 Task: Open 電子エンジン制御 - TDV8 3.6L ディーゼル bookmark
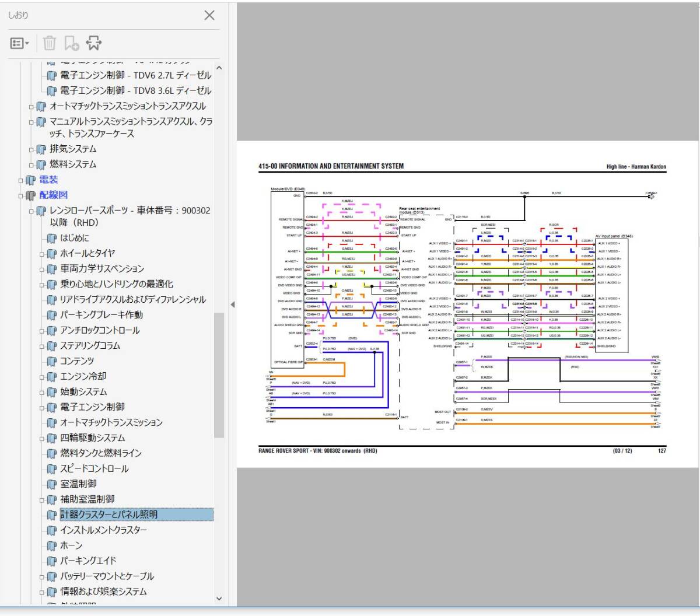[x=135, y=90]
